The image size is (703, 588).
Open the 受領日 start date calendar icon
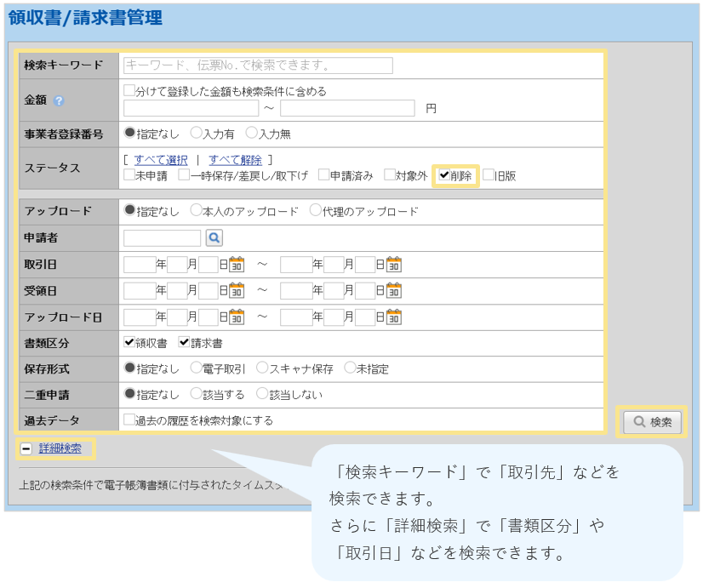point(237,291)
